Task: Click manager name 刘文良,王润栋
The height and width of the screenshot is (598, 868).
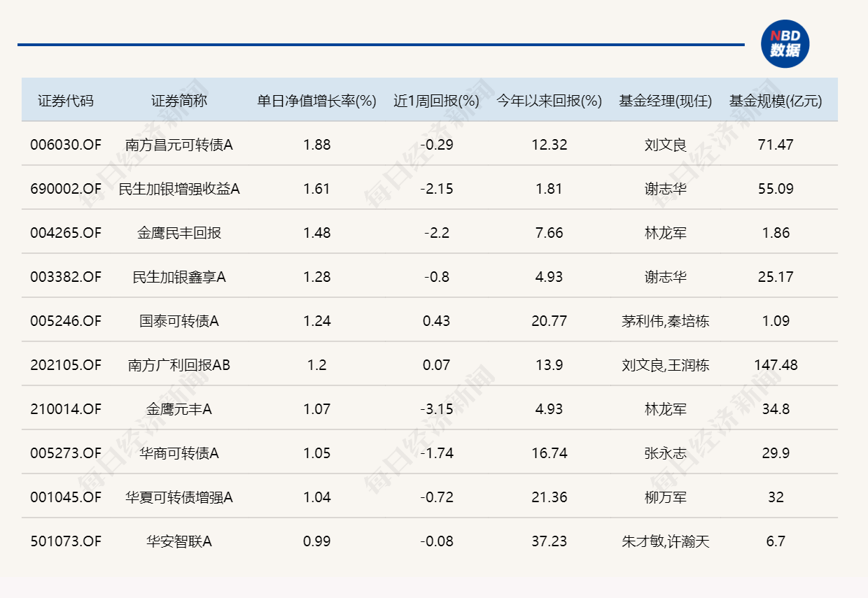Action: click(x=666, y=365)
